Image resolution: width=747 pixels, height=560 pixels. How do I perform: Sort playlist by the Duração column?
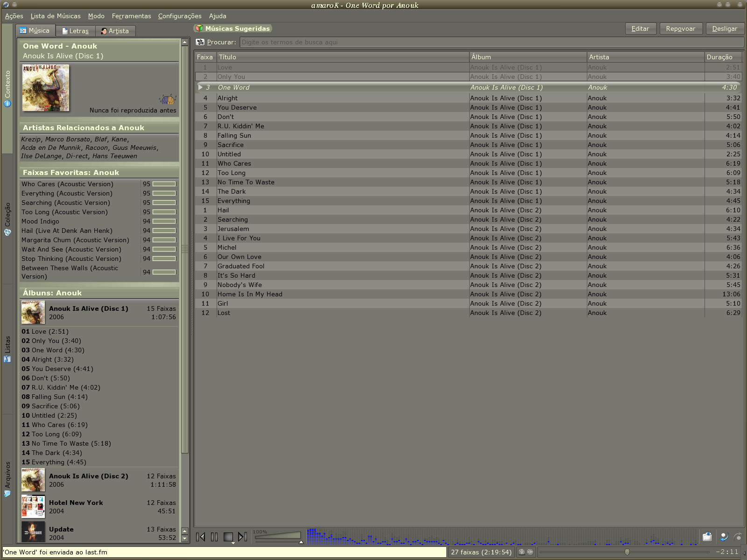[x=723, y=57]
